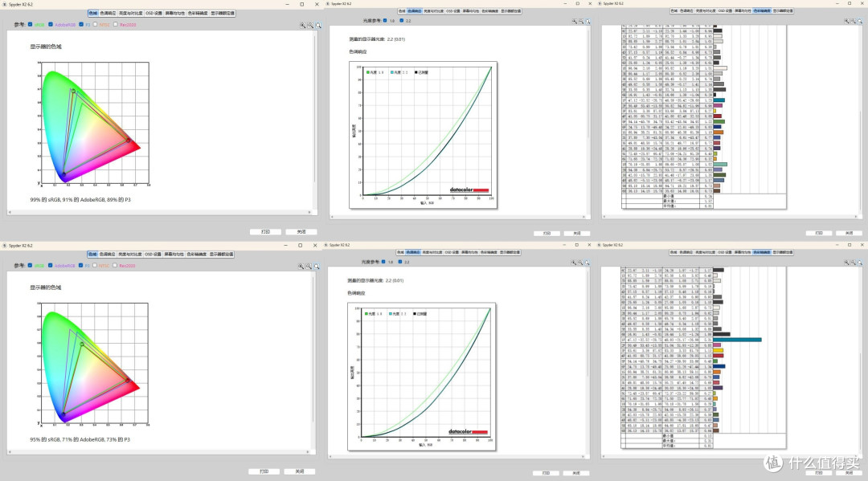The width and height of the screenshot is (868, 481).
Task: Zoom out icon of lower color accuracy window
Action: [853, 263]
